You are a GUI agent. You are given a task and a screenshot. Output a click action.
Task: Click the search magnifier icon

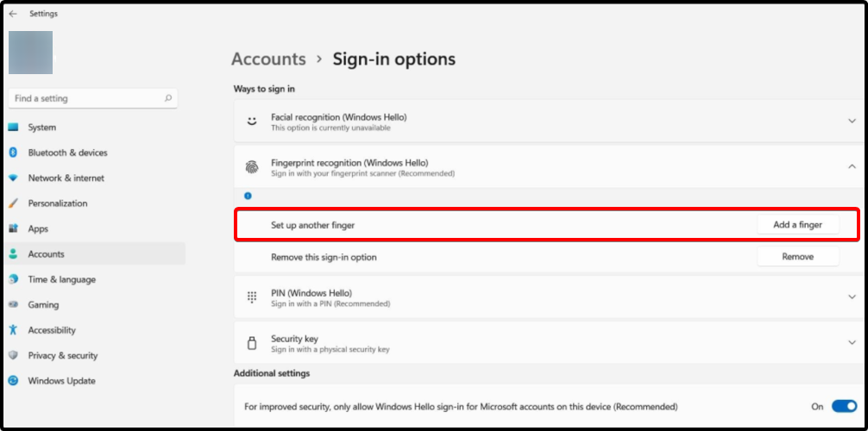click(168, 98)
